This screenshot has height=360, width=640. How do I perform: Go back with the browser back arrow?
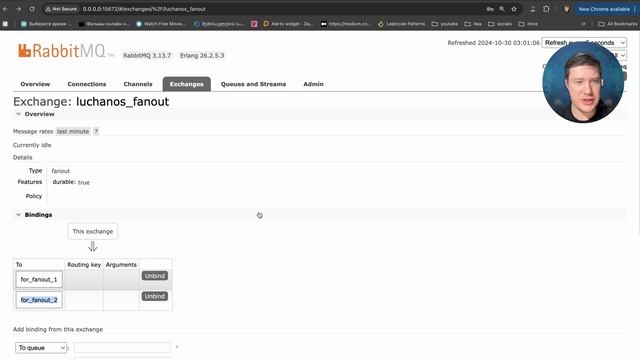click(5, 9)
